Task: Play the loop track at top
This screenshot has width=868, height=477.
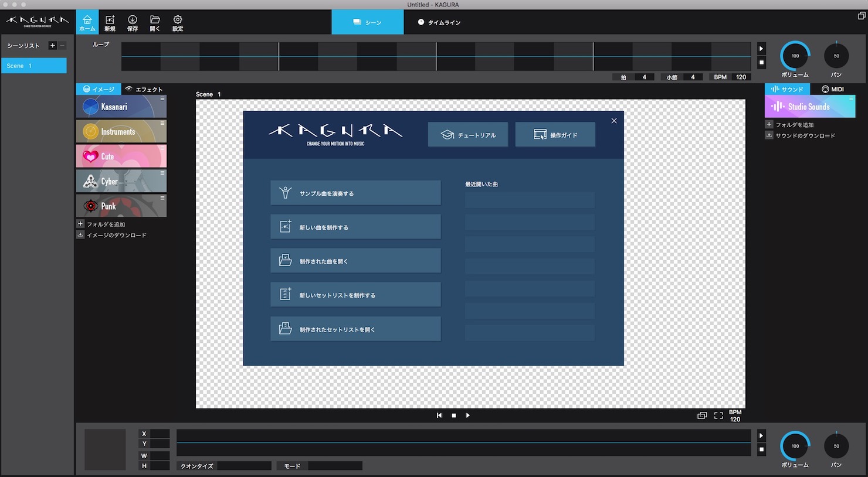Action: (x=761, y=49)
